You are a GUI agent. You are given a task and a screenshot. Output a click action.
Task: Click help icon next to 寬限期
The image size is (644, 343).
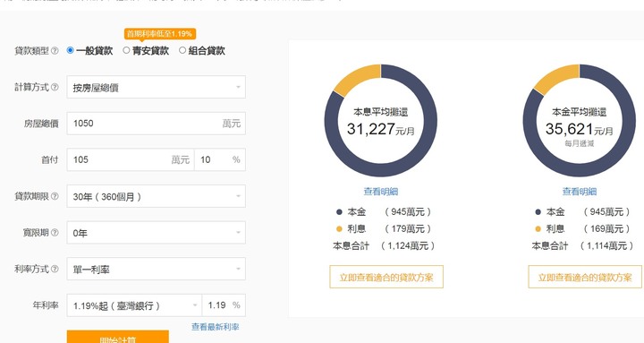point(55,233)
